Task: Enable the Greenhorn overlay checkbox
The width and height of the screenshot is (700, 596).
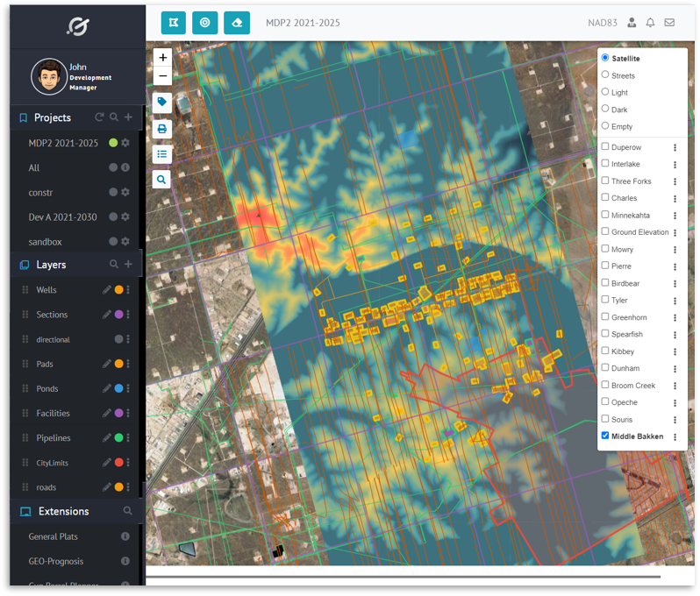Action: (605, 316)
